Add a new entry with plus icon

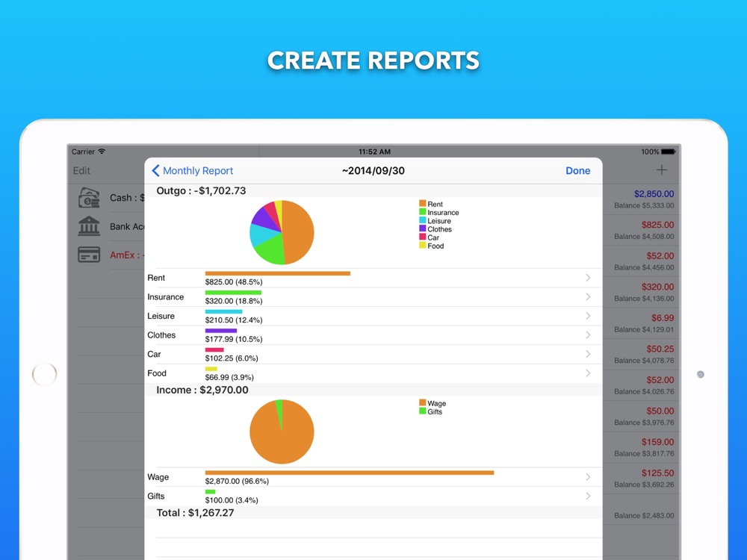tap(661, 170)
